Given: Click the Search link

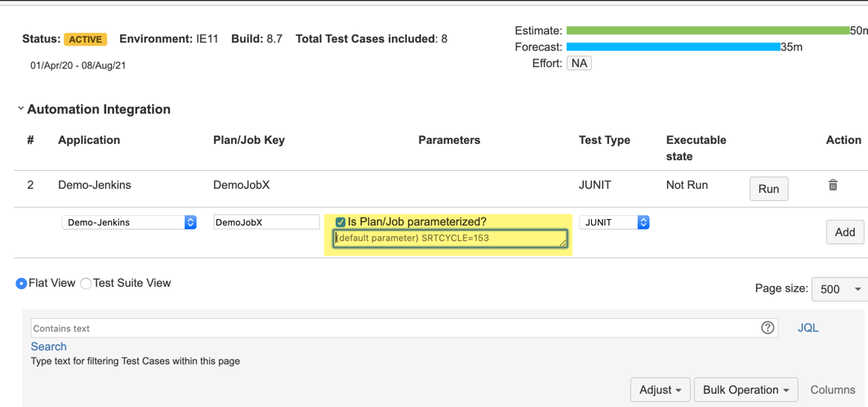Looking at the screenshot, I should click(49, 347).
